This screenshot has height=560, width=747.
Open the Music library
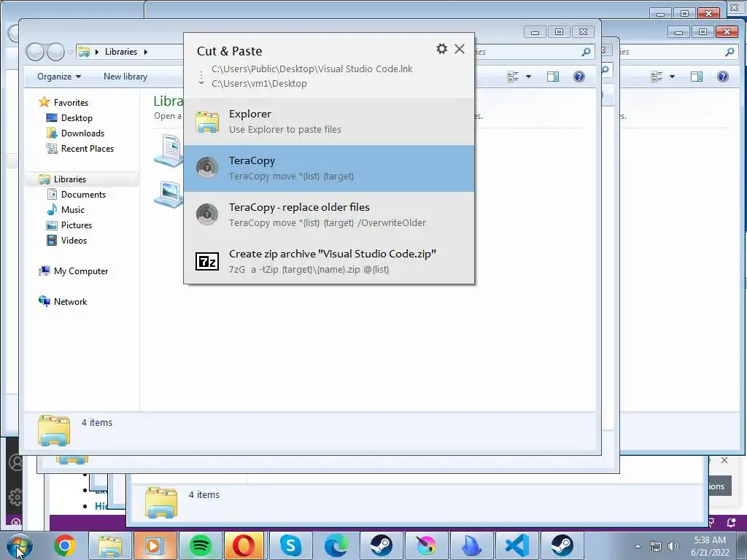pos(72,209)
